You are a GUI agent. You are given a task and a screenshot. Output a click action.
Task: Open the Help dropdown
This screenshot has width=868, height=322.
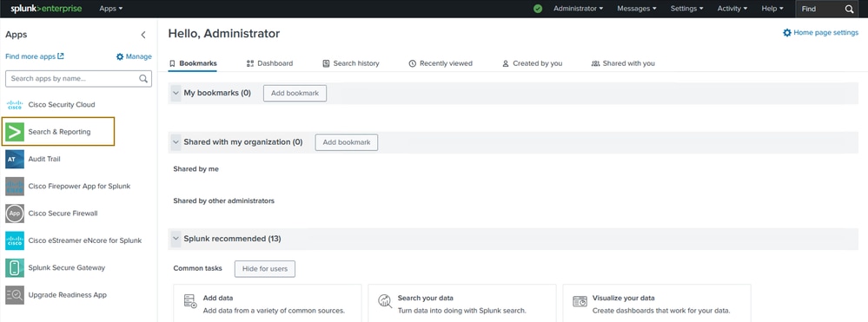click(x=772, y=9)
